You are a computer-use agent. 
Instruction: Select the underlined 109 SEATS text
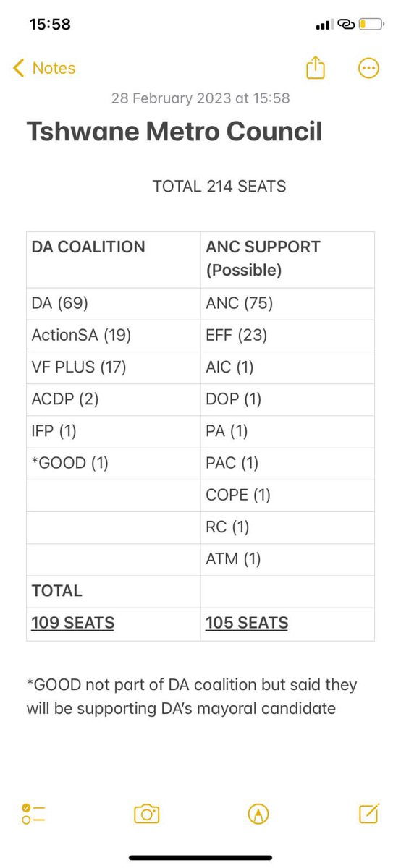(73, 622)
